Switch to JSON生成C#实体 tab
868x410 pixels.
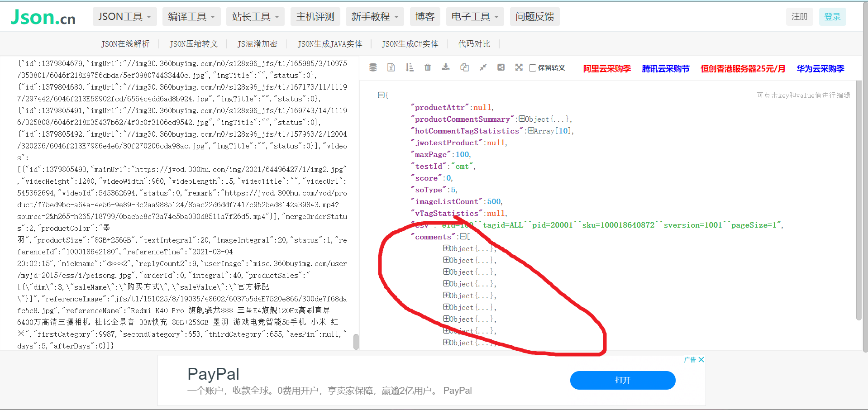point(410,44)
